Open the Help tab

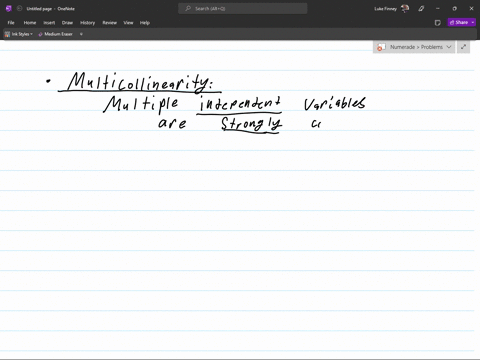[145, 23]
